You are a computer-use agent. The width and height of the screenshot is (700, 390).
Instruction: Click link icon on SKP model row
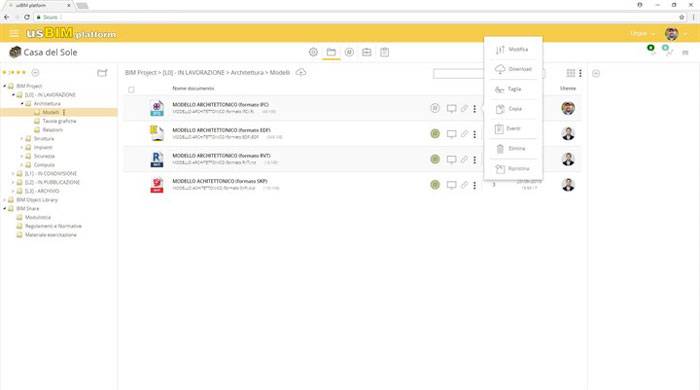click(x=464, y=185)
